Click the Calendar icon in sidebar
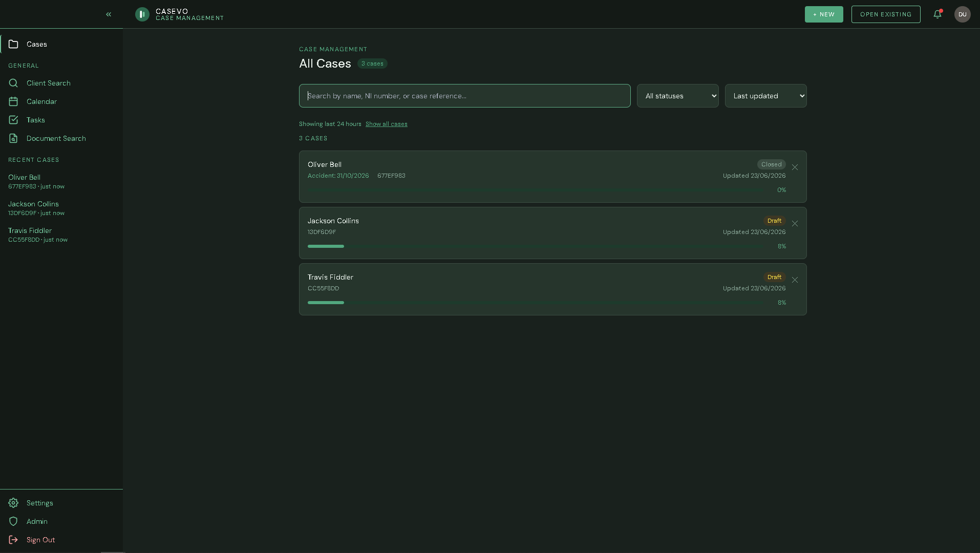The image size is (980, 553). (13, 101)
